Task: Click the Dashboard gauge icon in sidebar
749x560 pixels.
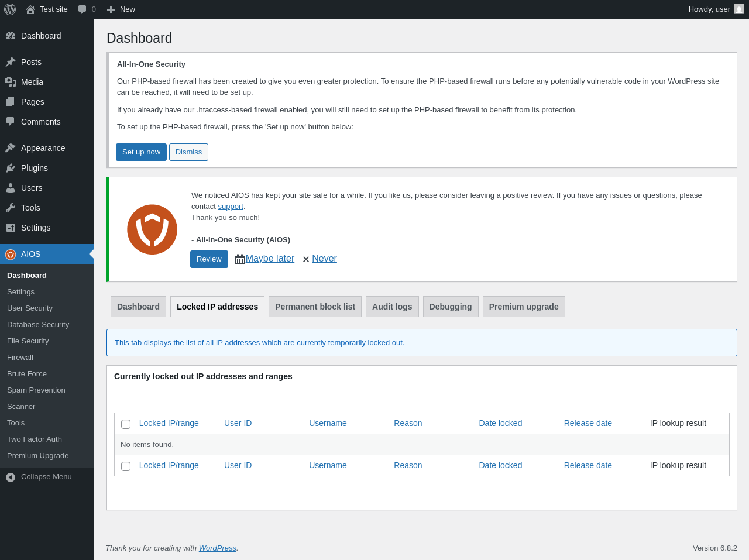Action: (x=11, y=36)
